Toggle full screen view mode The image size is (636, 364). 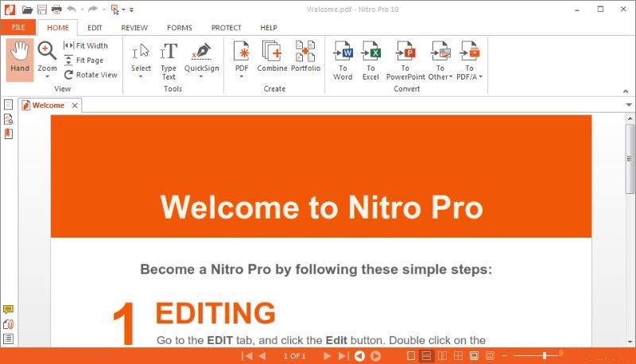(474, 356)
